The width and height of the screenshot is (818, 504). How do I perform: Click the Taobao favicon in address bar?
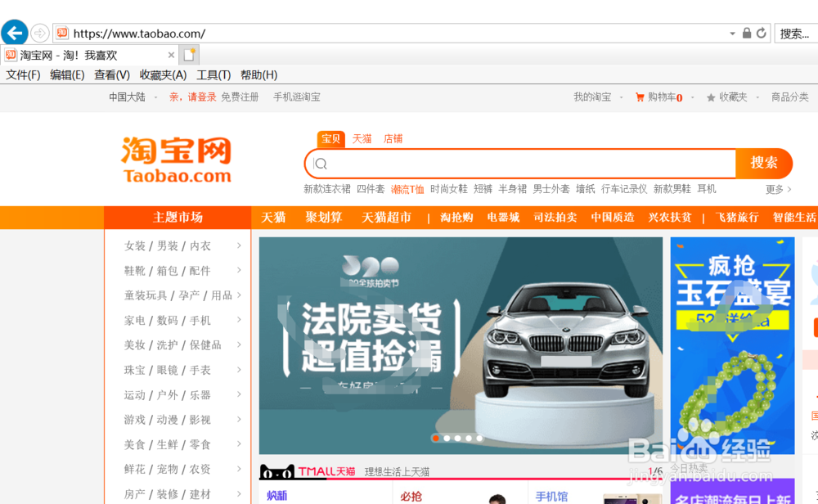coord(62,34)
